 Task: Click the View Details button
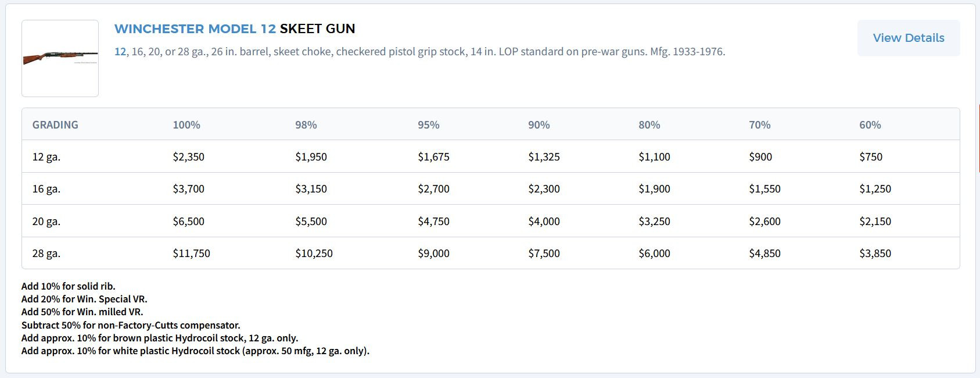click(908, 38)
